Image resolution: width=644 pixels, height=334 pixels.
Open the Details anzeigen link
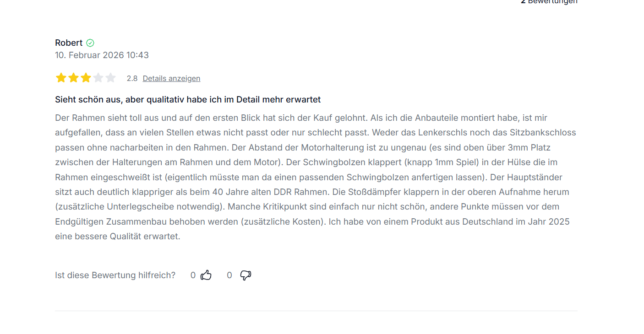[171, 78]
